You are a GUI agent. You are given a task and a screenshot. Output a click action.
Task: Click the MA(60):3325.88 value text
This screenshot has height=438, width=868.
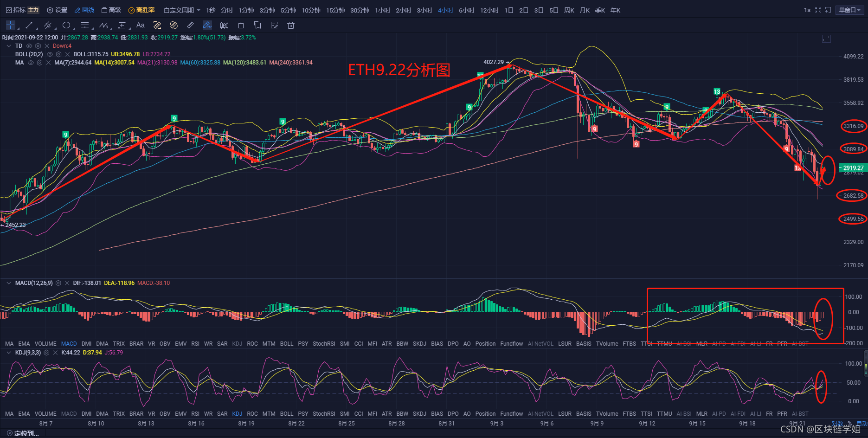coord(200,63)
